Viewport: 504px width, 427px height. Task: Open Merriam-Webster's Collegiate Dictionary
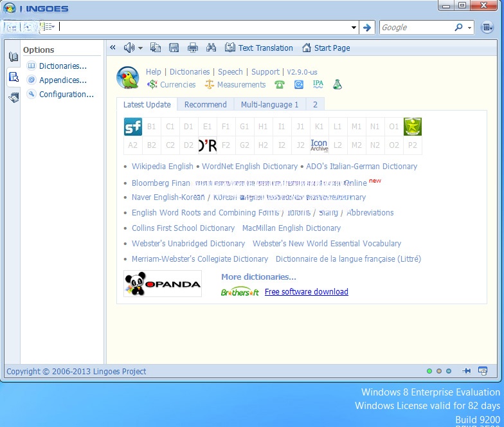pos(200,259)
